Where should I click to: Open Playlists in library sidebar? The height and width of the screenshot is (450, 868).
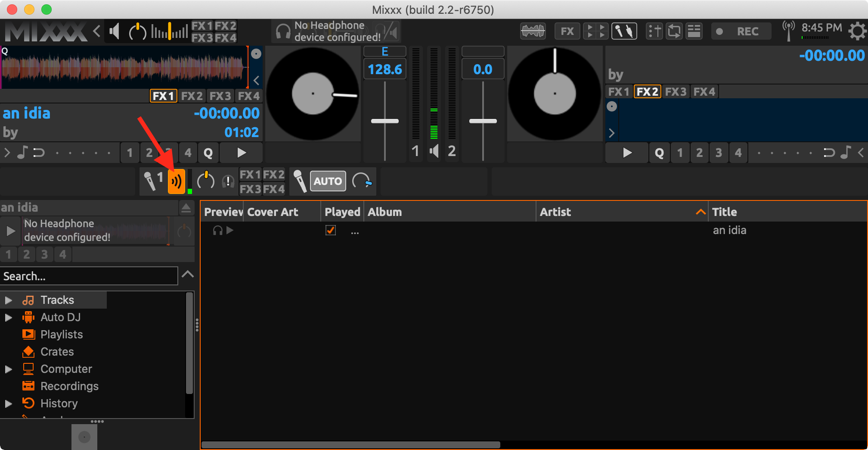(x=61, y=334)
